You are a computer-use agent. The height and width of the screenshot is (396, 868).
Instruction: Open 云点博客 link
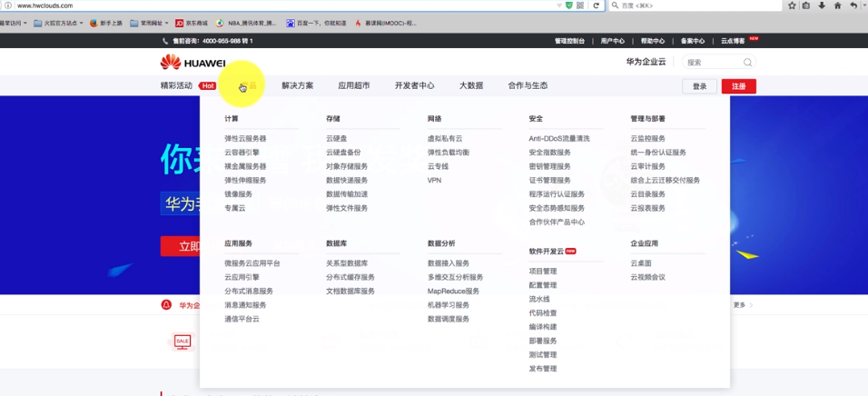tap(733, 41)
